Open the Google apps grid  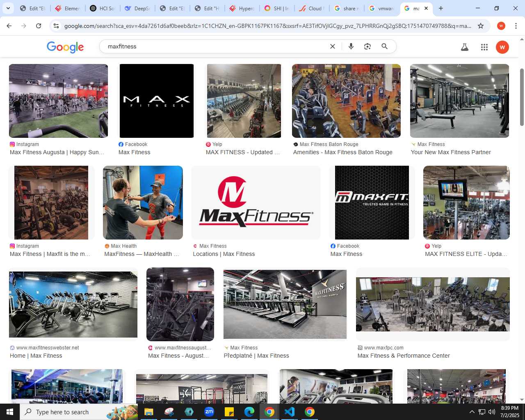484,47
